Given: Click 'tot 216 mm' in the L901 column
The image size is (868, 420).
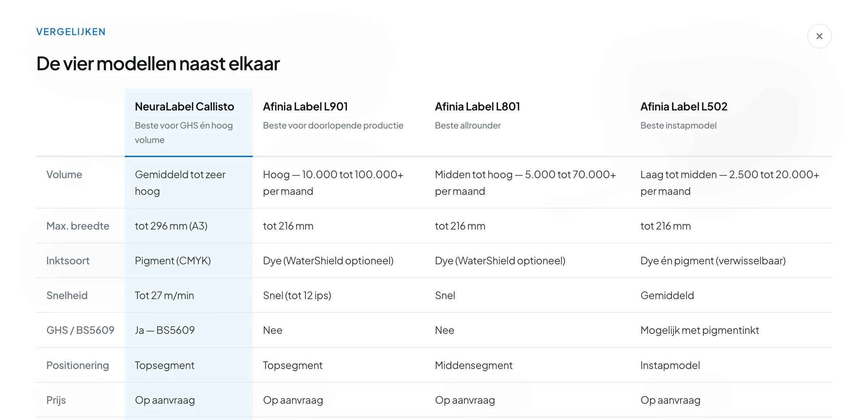Looking at the screenshot, I should point(288,226).
